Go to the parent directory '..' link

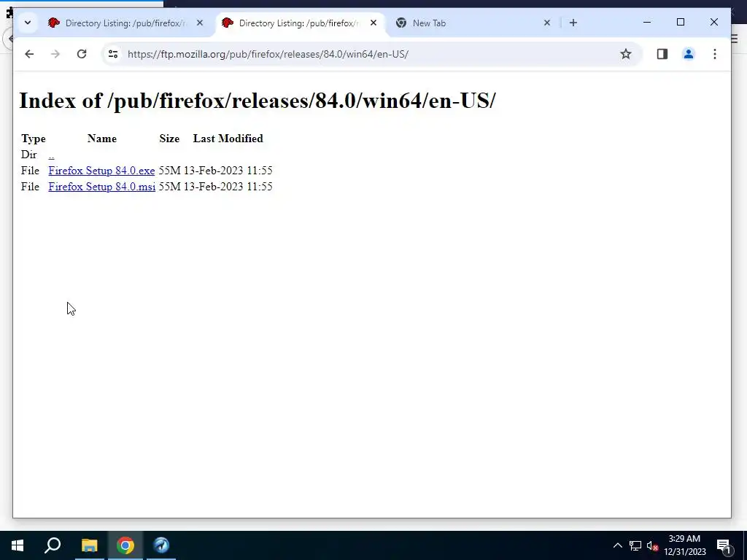(51, 155)
